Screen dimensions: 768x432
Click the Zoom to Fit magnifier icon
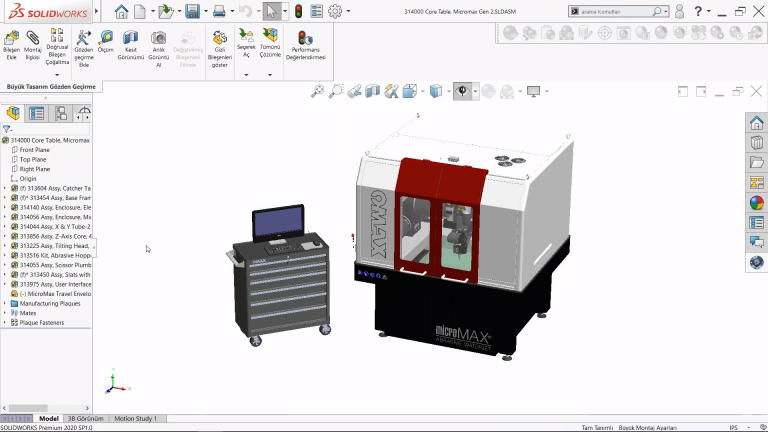(x=318, y=91)
